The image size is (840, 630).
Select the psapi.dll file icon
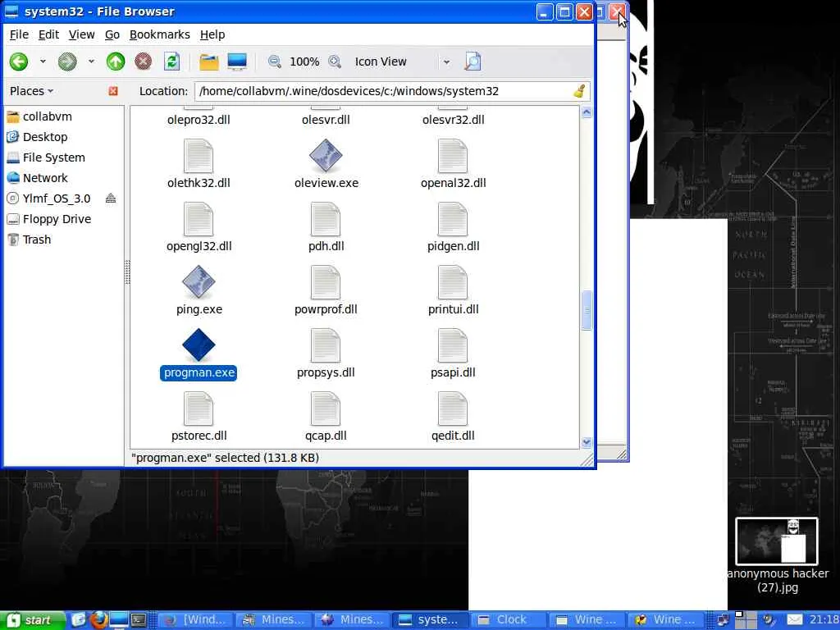pos(453,345)
